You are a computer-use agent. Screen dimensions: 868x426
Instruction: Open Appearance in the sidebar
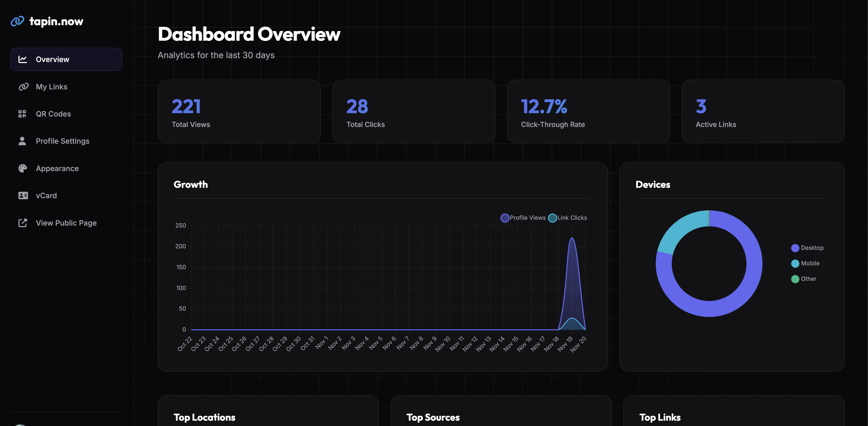(x=66, y=168)
